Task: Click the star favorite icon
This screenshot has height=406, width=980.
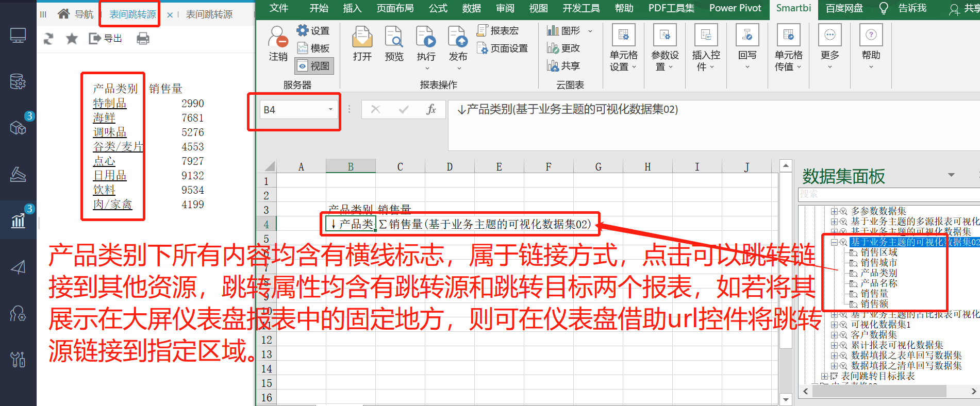Action: pos(72,38)
